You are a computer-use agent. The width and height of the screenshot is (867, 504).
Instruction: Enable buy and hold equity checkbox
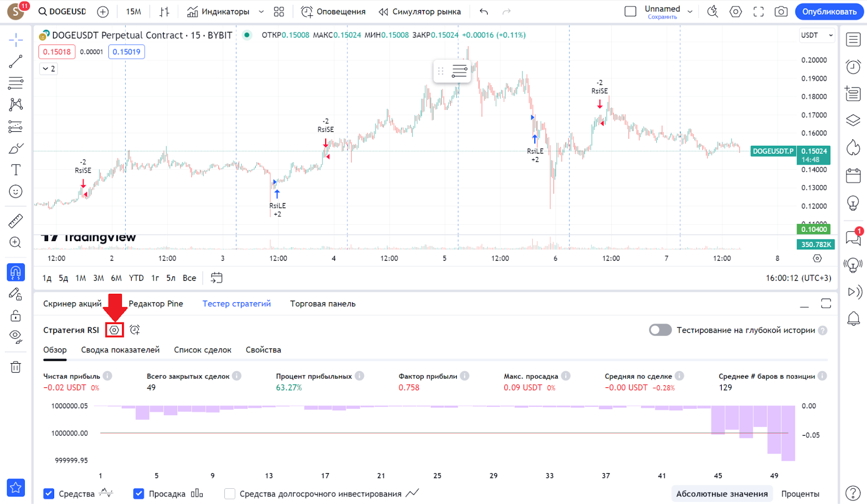[x=230, y=494]
